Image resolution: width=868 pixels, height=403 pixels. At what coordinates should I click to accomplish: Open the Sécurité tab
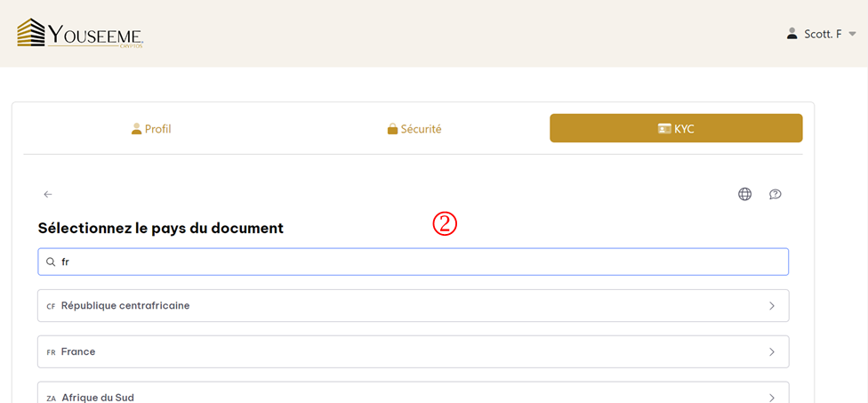pyautogui.click(x=414, y=129)
